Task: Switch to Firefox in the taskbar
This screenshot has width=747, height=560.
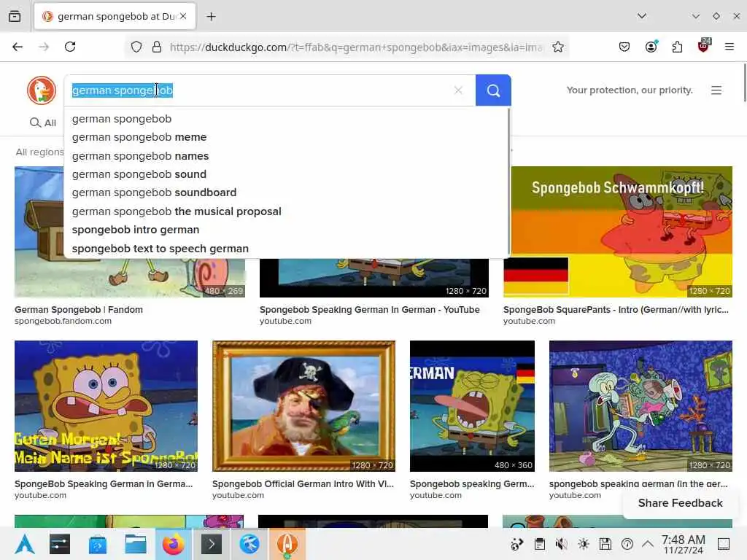Action: 173,544
